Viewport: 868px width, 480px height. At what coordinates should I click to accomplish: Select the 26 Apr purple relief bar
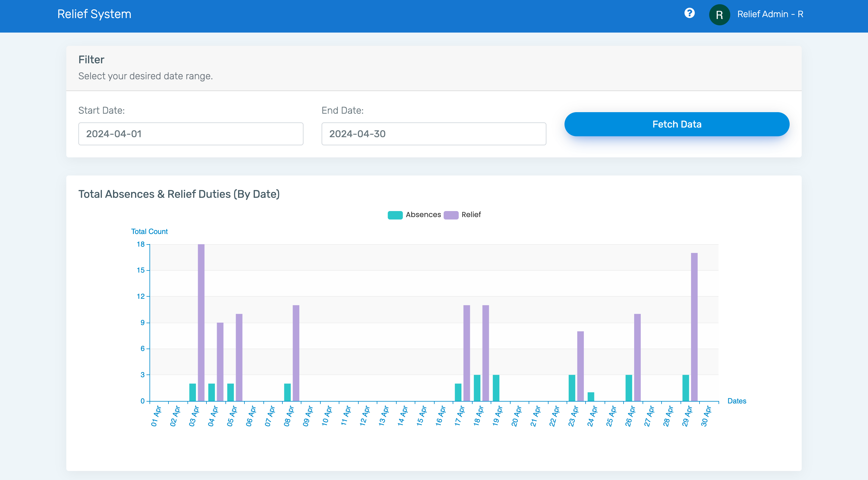637,357
